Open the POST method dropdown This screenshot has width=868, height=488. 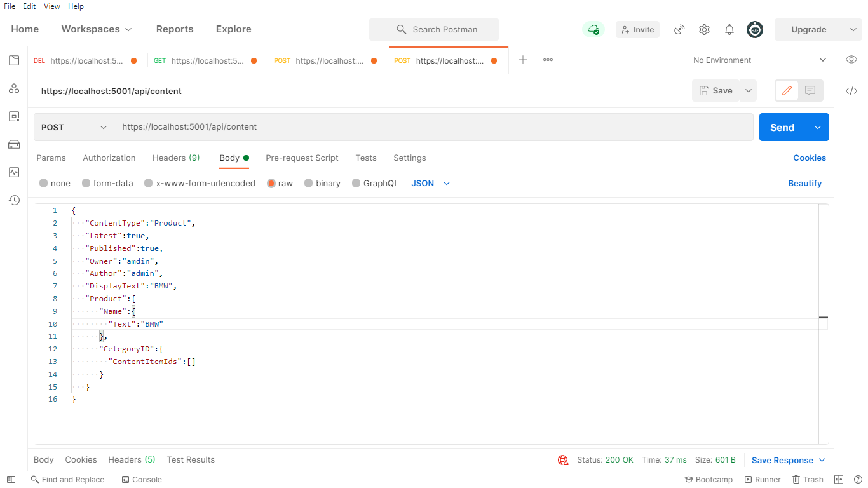click(x=74, y=127)
